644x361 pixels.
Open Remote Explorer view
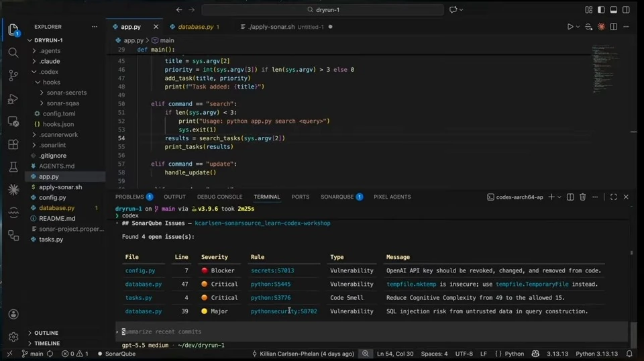(x=13, y=121)
